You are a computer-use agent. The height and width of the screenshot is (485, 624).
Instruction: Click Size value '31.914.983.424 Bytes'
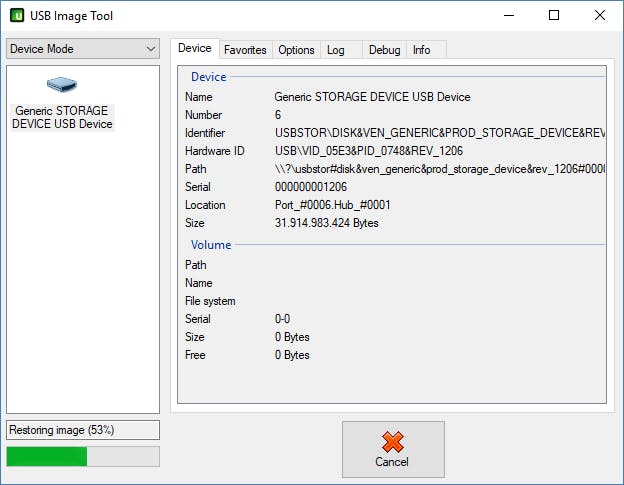[326, 223]
